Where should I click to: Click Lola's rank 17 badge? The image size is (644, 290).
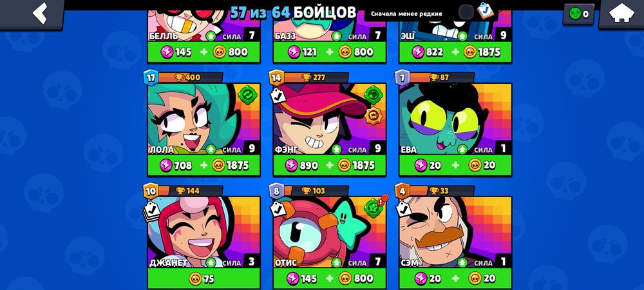[x=151, y=77]
